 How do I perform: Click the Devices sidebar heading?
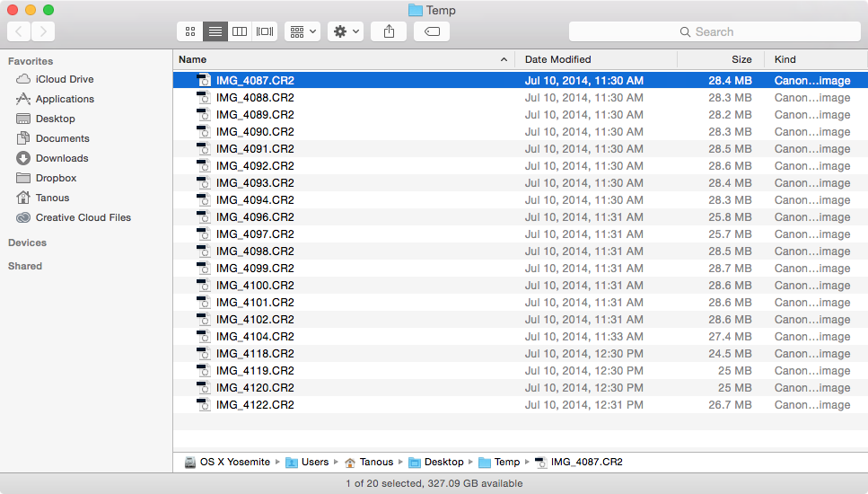(x=27, y=243)
